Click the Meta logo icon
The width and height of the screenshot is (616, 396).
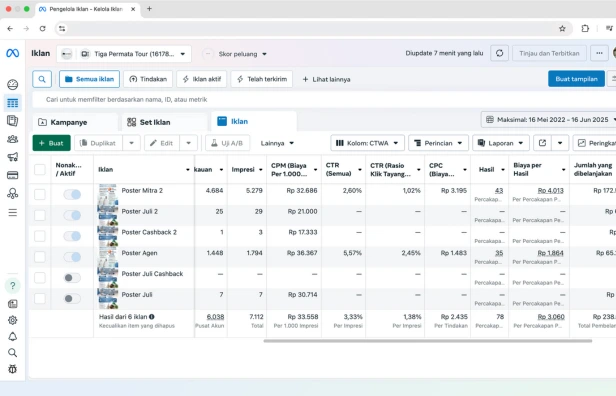[13, 53]
